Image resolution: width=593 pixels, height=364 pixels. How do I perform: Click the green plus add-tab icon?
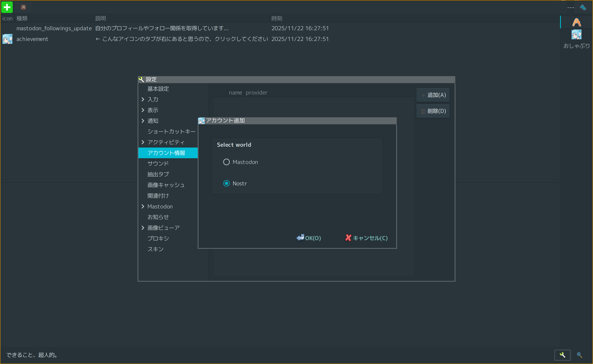[x=7, y=7]
